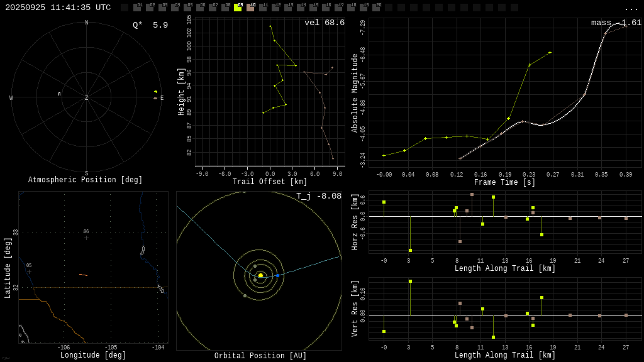Click station indicator box 20
The width and height of the screenshot is (644, 362).
pyautogui.click(x=375, y=8)
